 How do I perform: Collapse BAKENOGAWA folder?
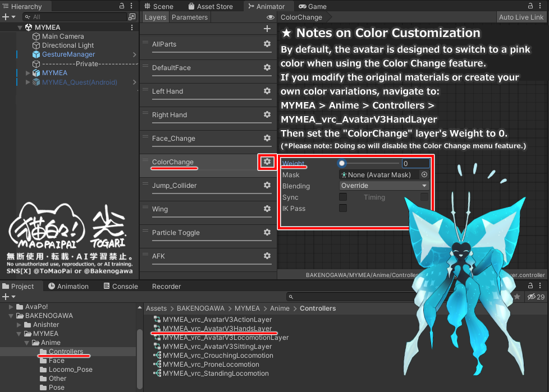click(x=11, y=316)
